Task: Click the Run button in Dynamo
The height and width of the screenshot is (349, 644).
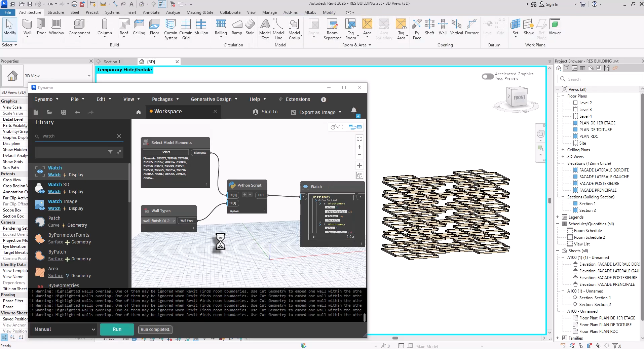Action: coord(116,329)
